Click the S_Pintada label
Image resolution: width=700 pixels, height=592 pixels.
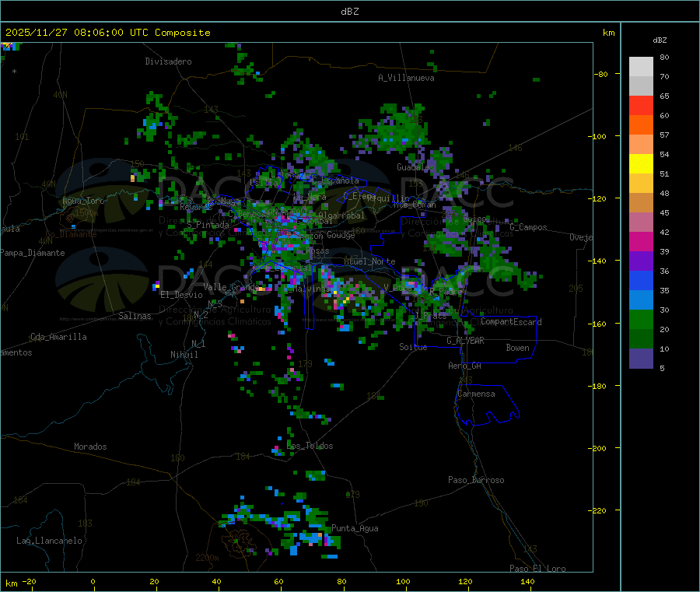click(208, 225)
